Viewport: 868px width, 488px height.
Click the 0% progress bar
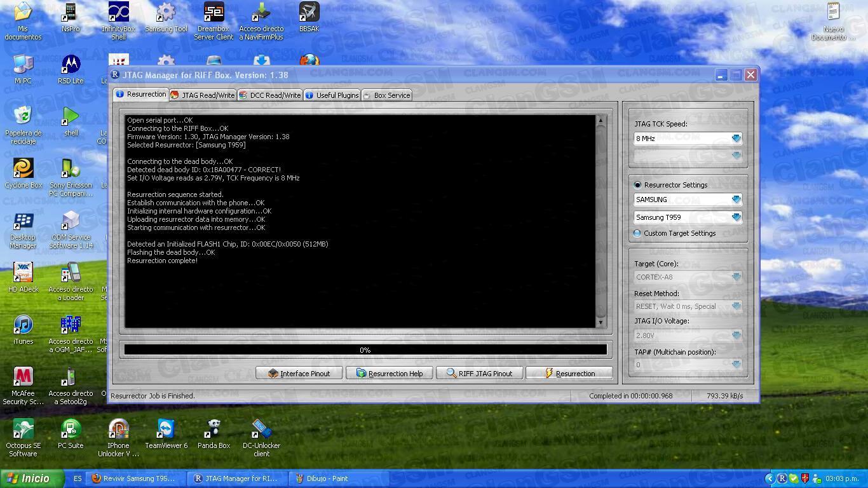(365, 349)
